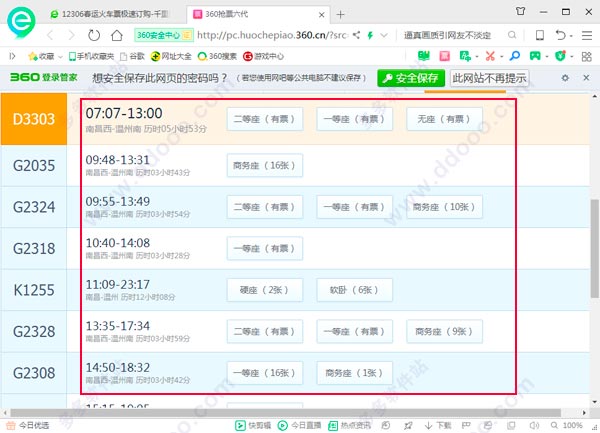This screenshot has width=600, height=433.
Task: Choose 商务座 9张 for G2328
Action: click(444, 331)
